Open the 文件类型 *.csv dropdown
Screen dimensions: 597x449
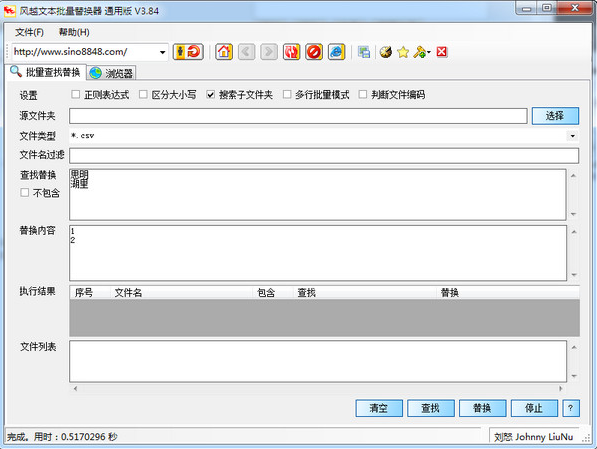click(x=573, y=136)
